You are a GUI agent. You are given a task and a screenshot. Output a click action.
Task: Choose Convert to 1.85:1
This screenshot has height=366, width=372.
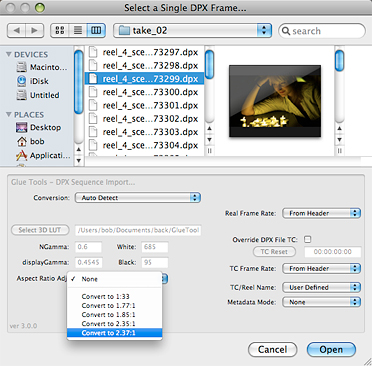click(x=114, y=314)
